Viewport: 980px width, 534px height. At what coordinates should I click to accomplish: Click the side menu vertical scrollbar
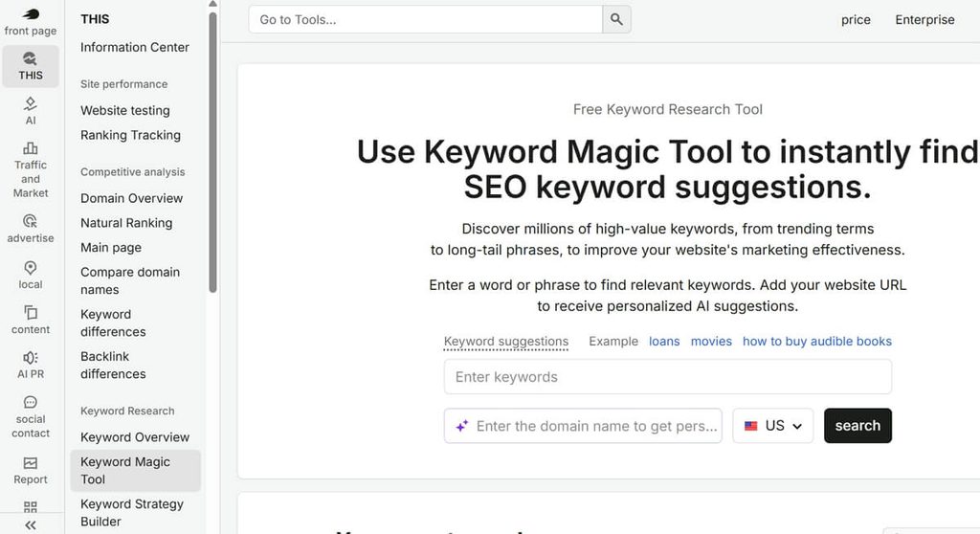[212, 152]
